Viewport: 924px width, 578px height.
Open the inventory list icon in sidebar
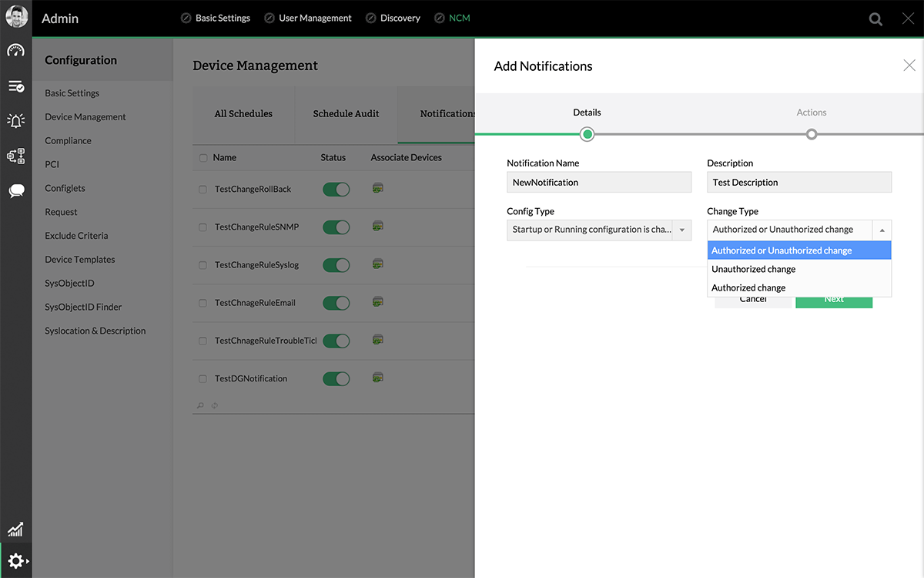pyautogui.click(x=15, y=86)
